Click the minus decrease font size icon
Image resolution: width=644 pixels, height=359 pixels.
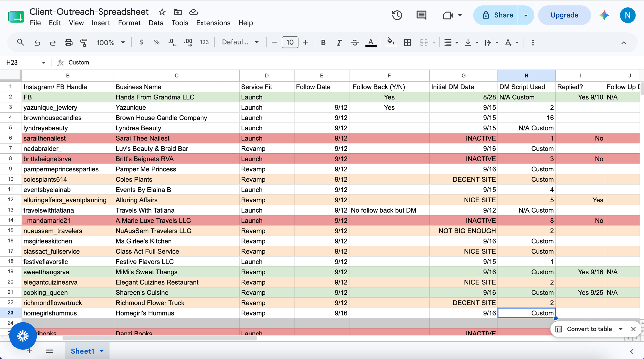point(274,42)
